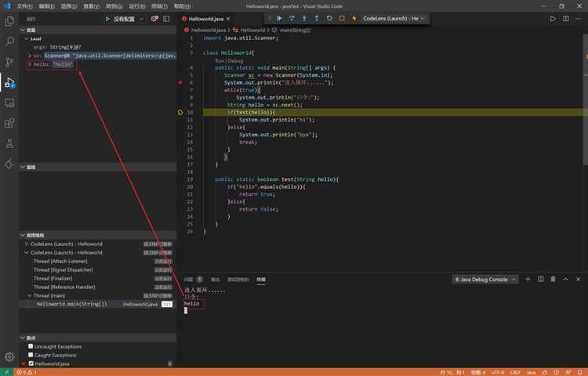The image size is (588, 376).
Task: Switch to Debug Console panel tab
Action: (x=238, y=280)
